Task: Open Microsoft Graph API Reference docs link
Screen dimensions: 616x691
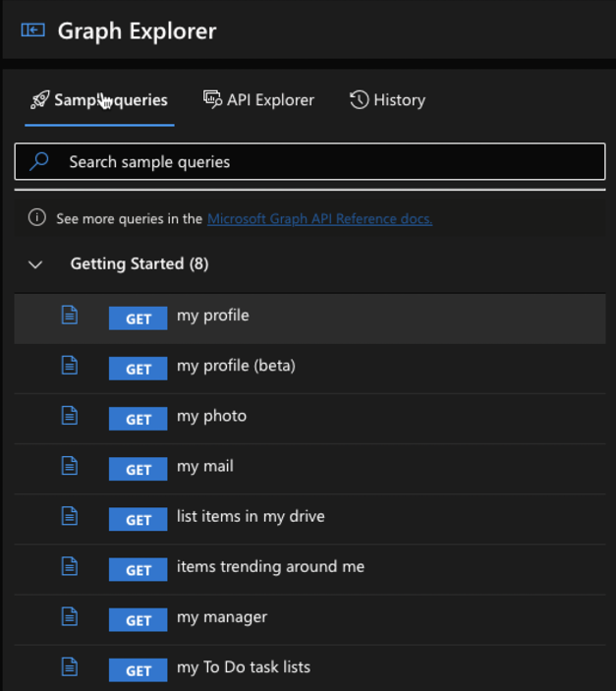Action: pos(320,218)
